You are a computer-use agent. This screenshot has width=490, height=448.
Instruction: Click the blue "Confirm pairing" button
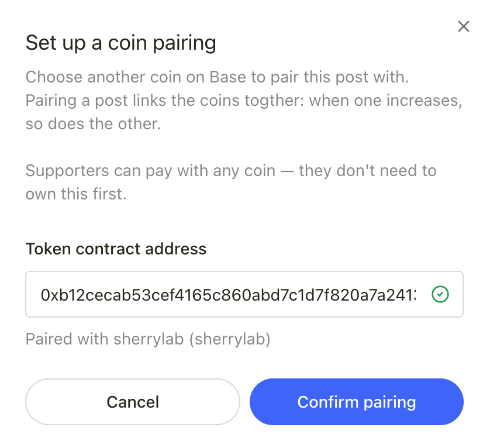click(x=357, y=402)
